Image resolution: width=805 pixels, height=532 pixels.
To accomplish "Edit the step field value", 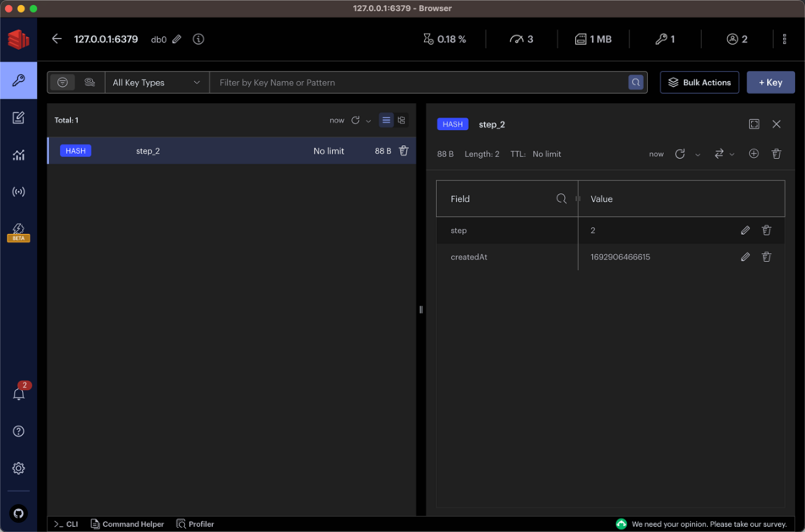I will point(745,231).
